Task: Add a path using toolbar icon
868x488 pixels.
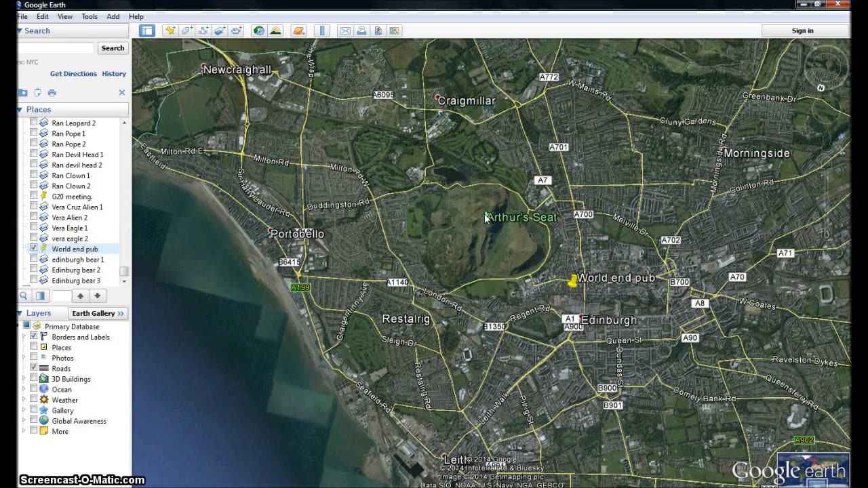Action: (203, 30)
